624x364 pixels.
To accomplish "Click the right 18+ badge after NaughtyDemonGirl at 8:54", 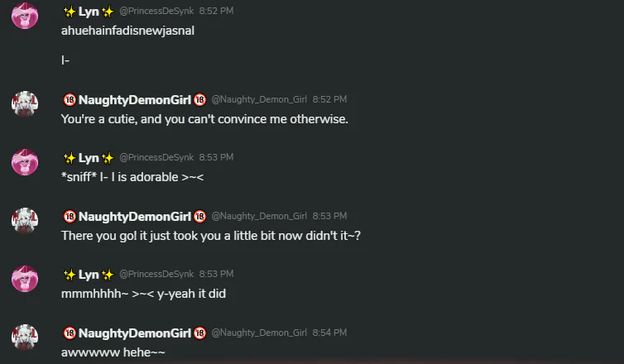I will click(x=199, y=333).
